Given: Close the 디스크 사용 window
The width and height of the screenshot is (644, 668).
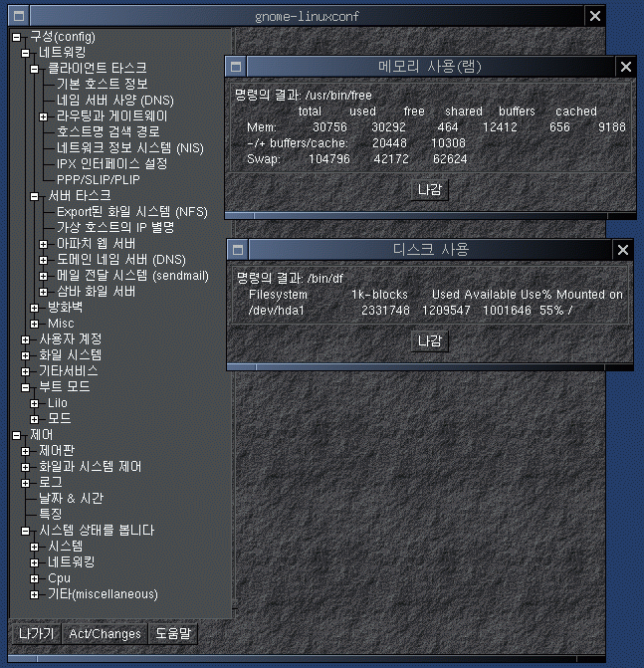Looking at the screenshot, I should [623, 250].
